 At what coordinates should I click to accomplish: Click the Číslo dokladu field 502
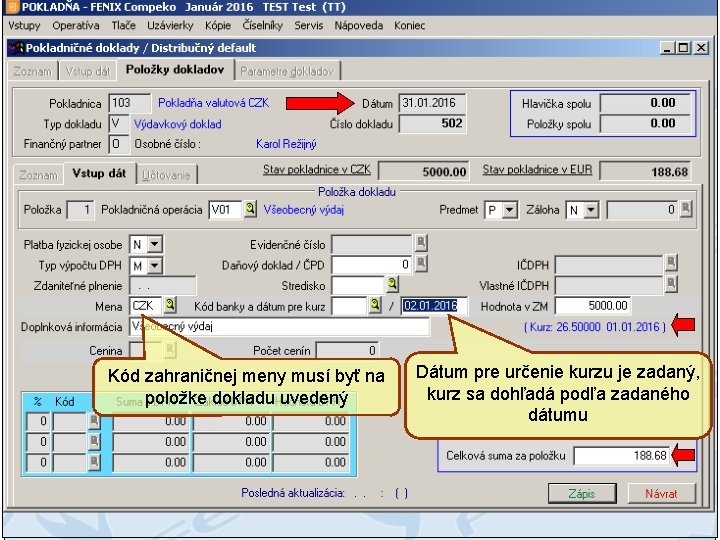click(x=432, y=124)
